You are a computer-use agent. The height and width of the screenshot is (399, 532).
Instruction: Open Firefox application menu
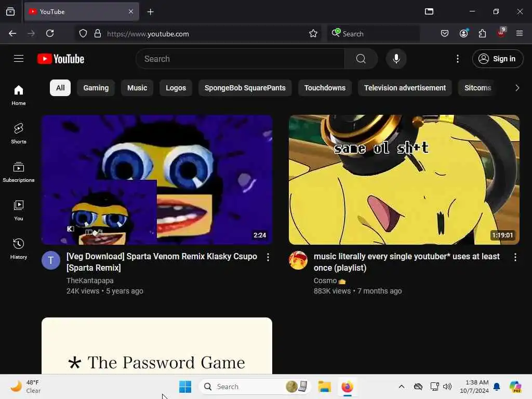tap(519, 33)
